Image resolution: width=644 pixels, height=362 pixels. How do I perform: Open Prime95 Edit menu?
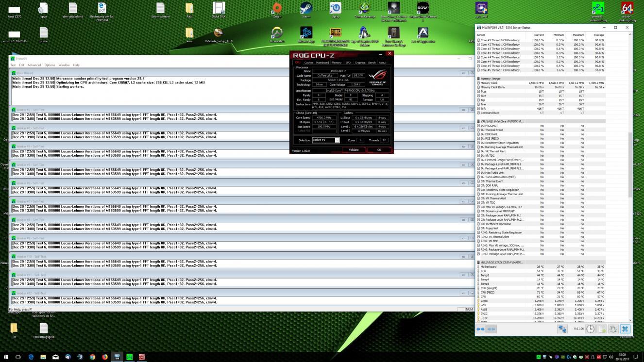[22, 65]
